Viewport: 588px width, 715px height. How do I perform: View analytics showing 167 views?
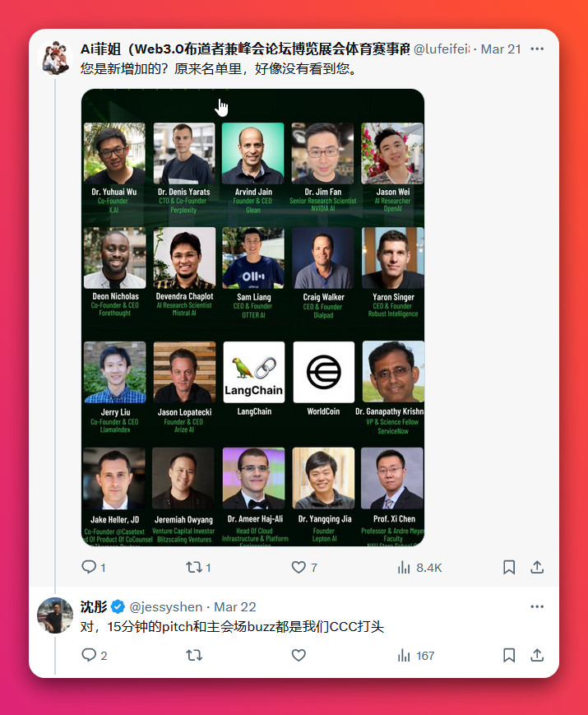click(x=415, y=656)
